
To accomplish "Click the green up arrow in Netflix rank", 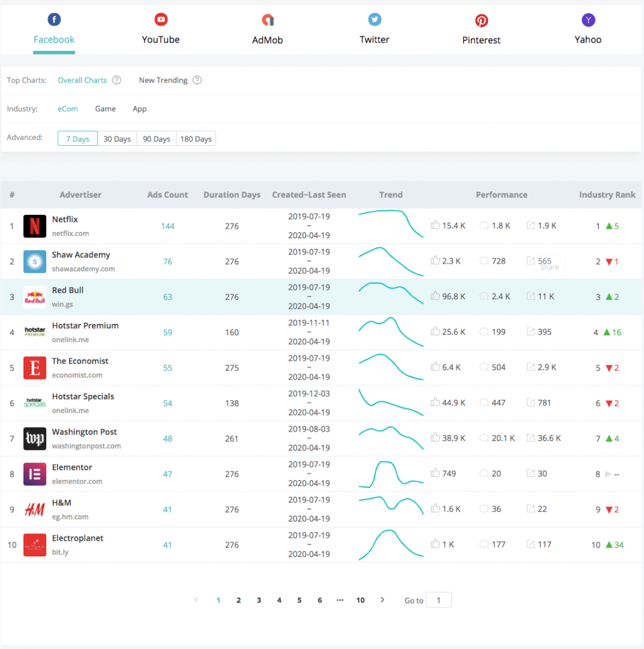I will tap(609, 226).
